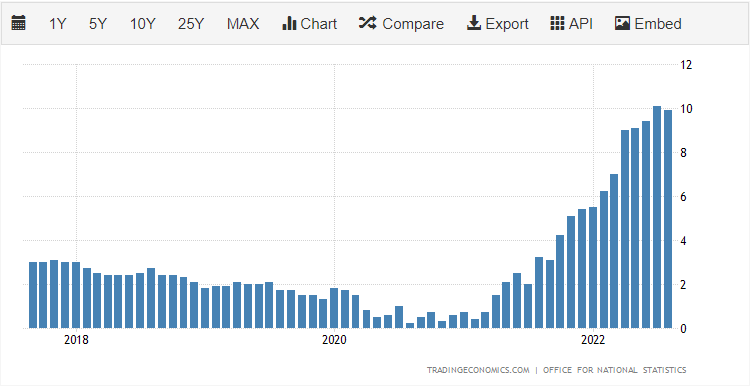Select the 1Y time range
This screenshot has width=751, height=389.
57,23
